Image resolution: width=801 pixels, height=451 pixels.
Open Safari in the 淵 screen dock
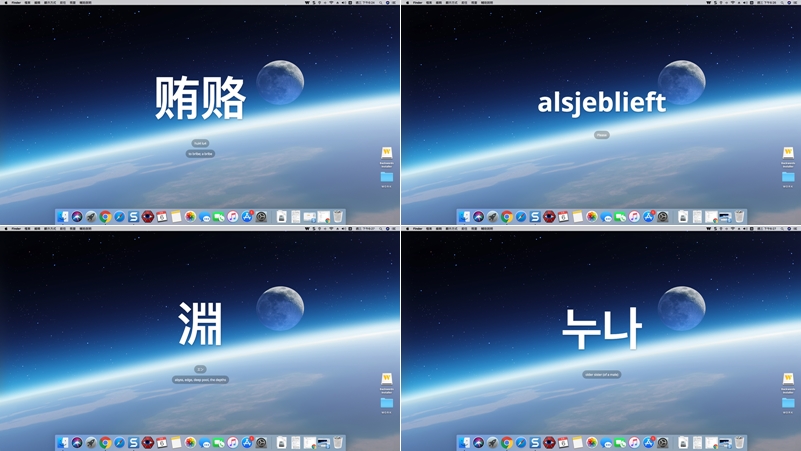(x=120, y=442)
